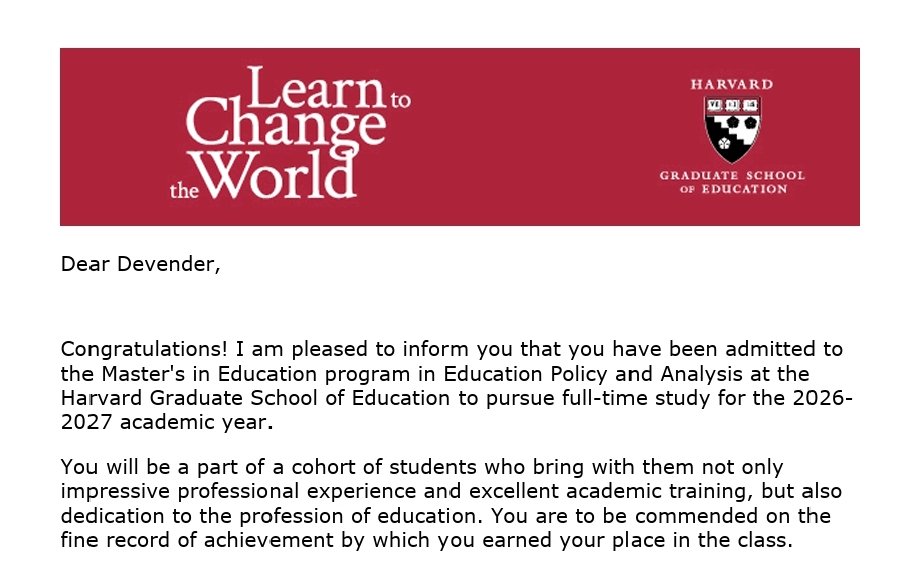
Task: Click the year 2026- in the paragraph
Action: point(823,399)
